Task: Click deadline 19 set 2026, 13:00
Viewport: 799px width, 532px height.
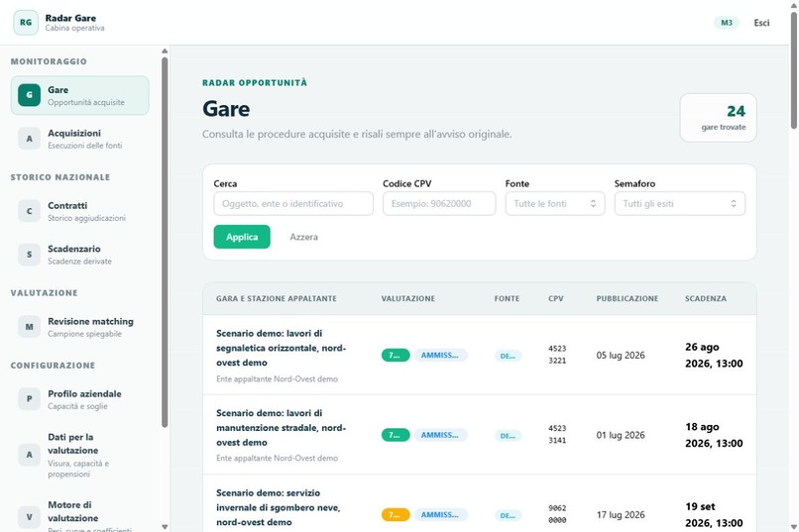Action: 714,515
